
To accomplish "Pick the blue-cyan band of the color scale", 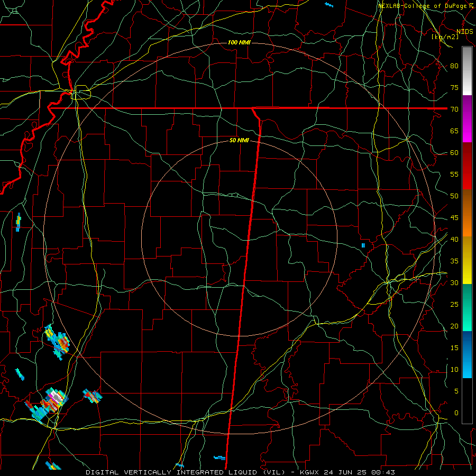I will [x=467, y=354].
